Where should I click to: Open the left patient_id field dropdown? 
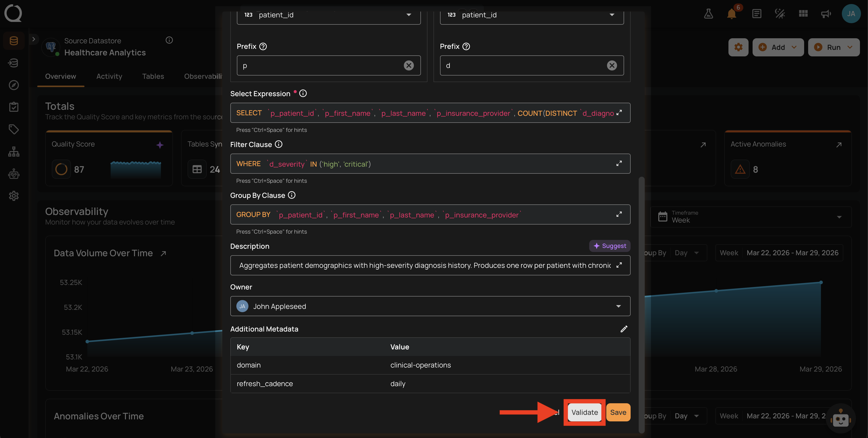tap(329, 15)
